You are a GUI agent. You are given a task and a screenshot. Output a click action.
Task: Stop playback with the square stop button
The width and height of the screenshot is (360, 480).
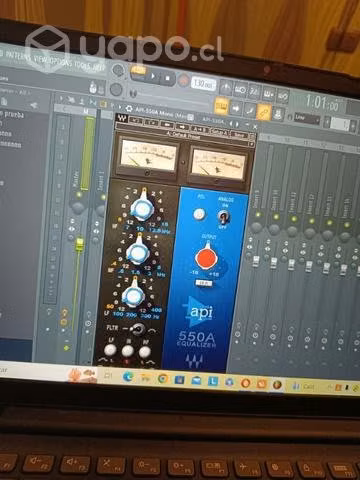tap(168, 79)
